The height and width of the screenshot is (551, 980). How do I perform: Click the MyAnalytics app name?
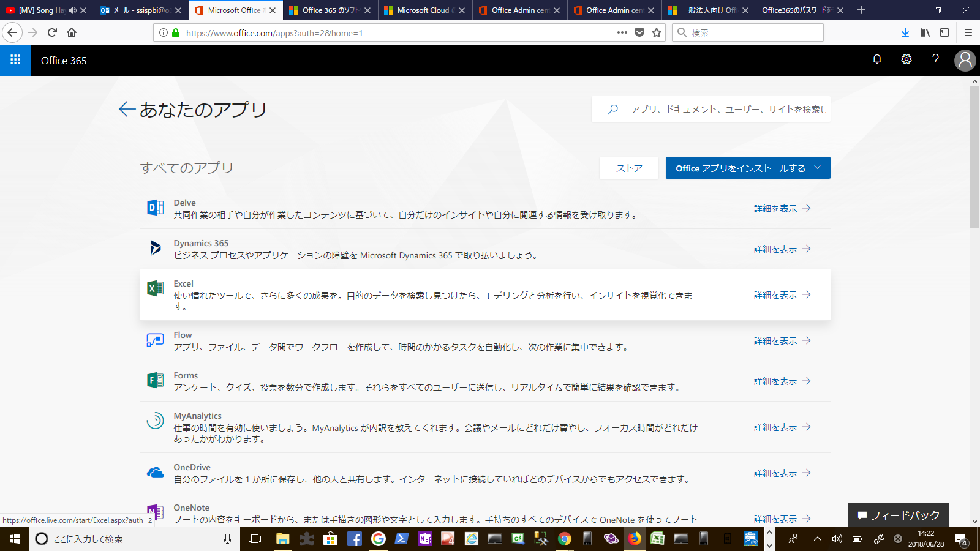[x=197, y=416]
